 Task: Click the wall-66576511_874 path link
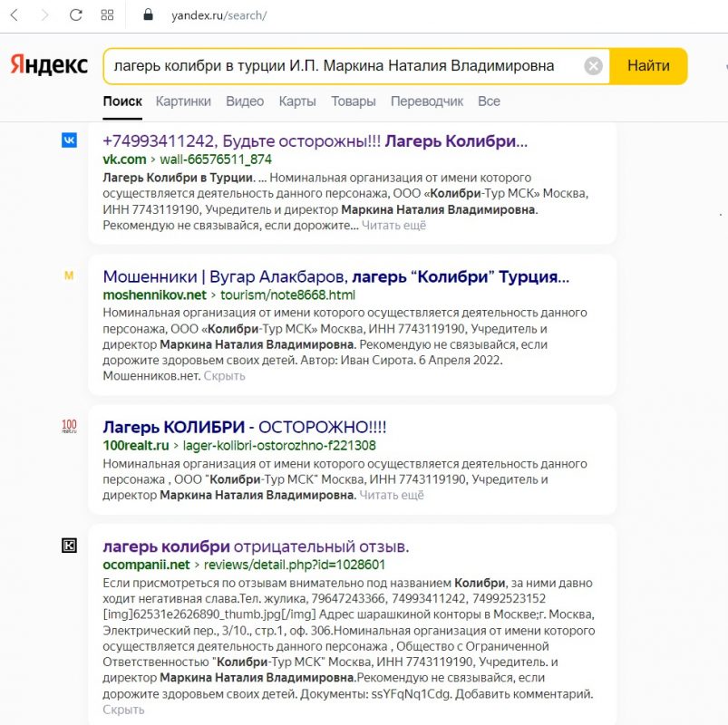(216, 159)
